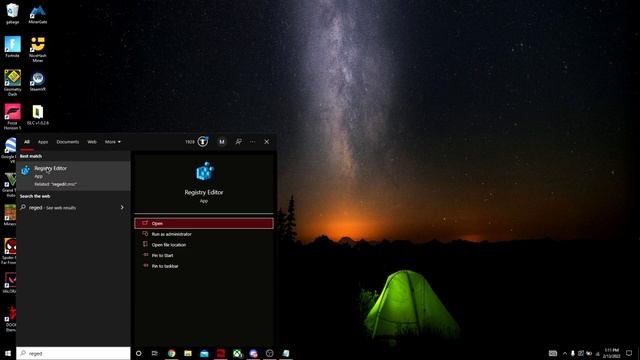The image size is (640, 360).
Task: Pin Registry Editor to taskbar
Action: point(204,266)
